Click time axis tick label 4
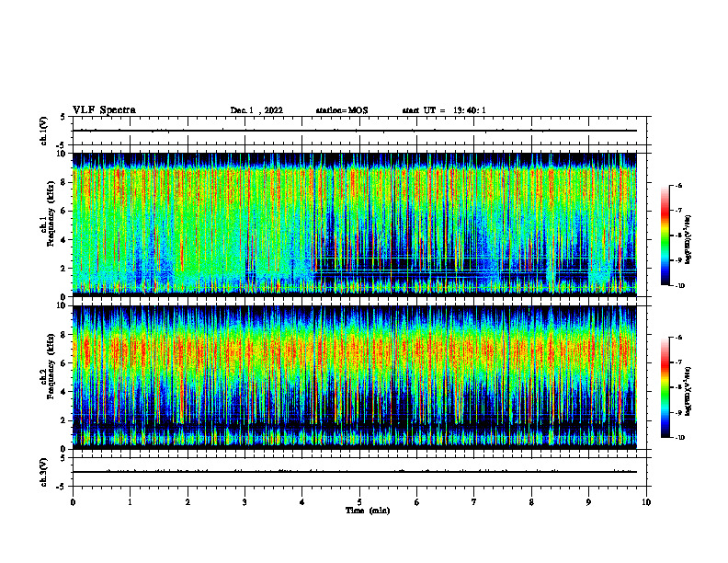 point(302,502)
